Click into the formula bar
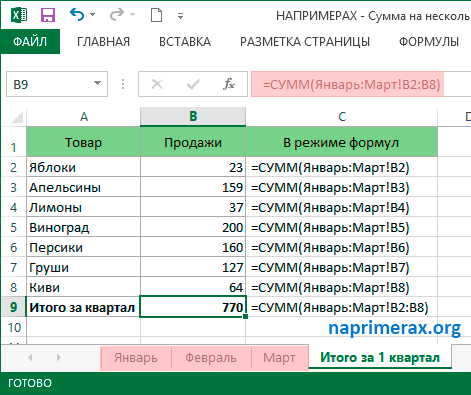Screen dimensions: 471x395 [361, 84]
